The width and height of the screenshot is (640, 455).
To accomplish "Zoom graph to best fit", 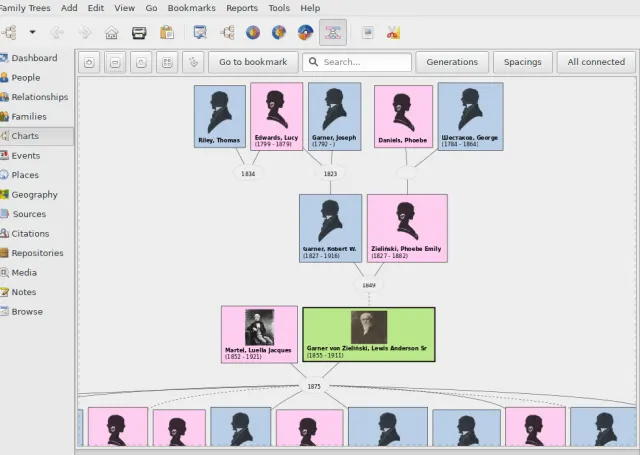I will coord(167,62).
